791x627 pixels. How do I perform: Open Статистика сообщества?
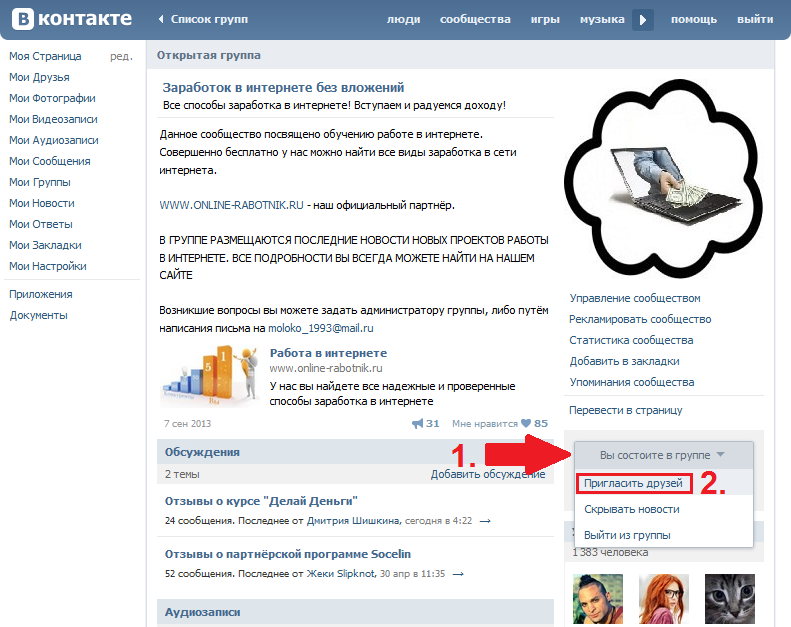(631, 340)
